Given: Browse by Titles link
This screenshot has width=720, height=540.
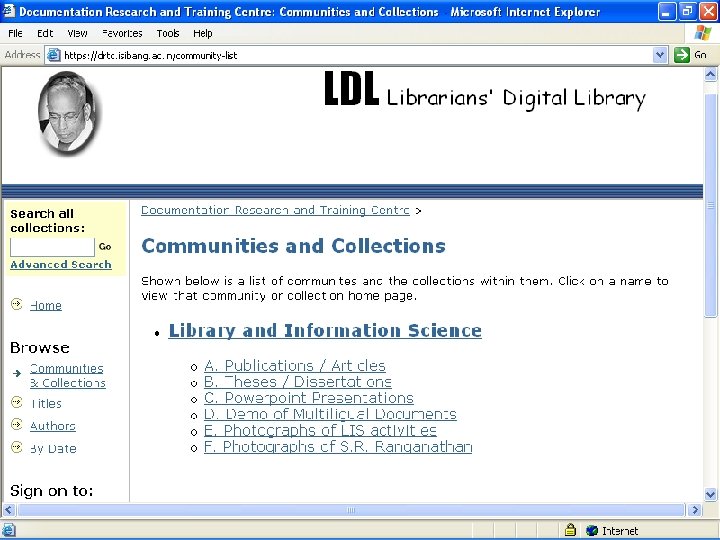Looking at the screenshot, I should click(46, 404).
